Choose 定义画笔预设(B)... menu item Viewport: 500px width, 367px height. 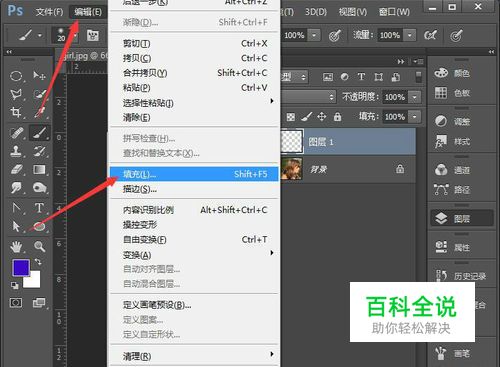(x=194, y=305)
